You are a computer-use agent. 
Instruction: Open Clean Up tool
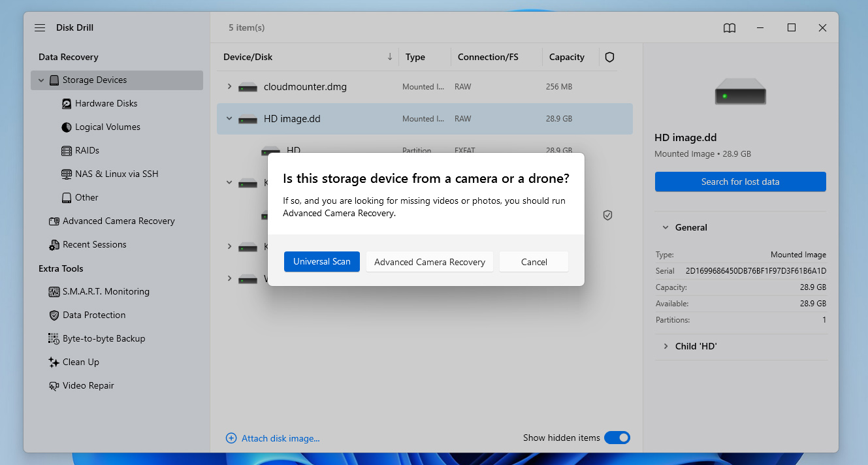point(81,362)
